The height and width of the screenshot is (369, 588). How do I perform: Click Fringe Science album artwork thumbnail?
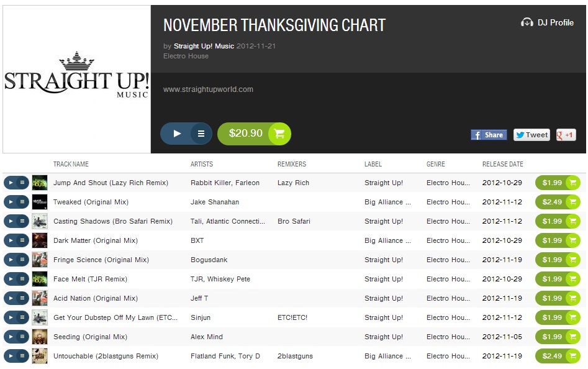40,260
